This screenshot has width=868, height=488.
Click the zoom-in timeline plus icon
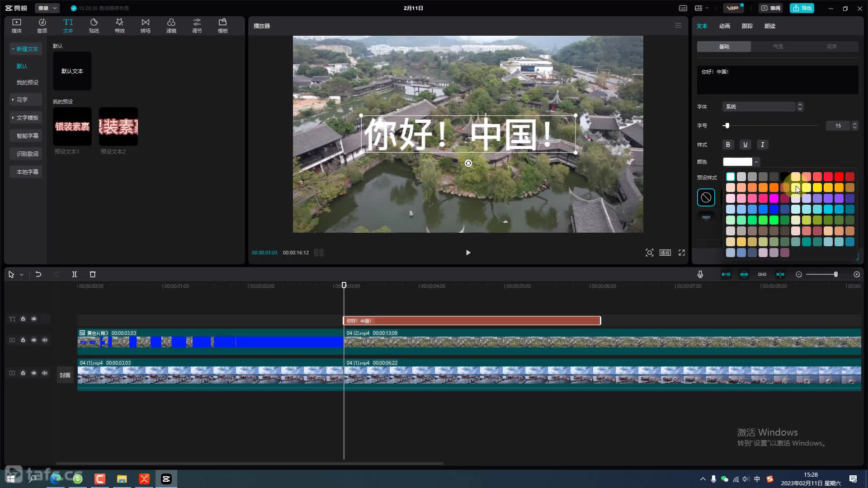(x=857, y=274)
